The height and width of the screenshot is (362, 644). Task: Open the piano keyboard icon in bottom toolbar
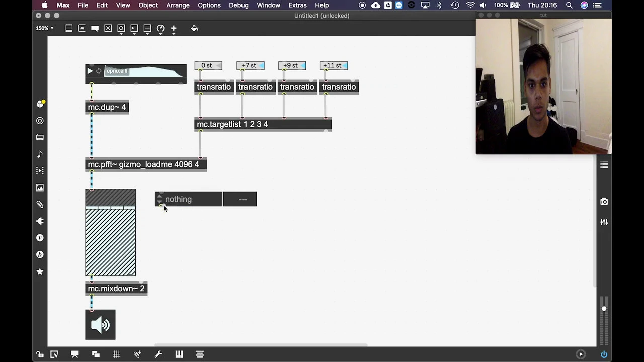[179, 354]
